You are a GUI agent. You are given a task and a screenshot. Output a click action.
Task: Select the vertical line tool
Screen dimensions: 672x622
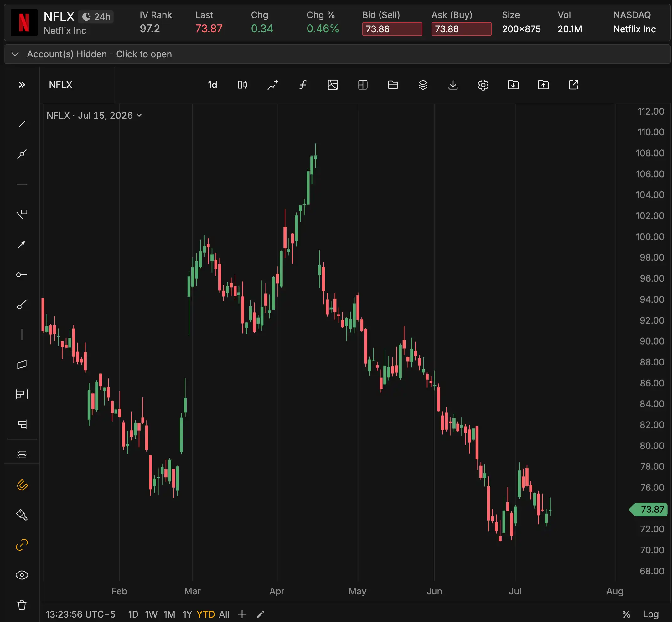click(x=22, y=334)
